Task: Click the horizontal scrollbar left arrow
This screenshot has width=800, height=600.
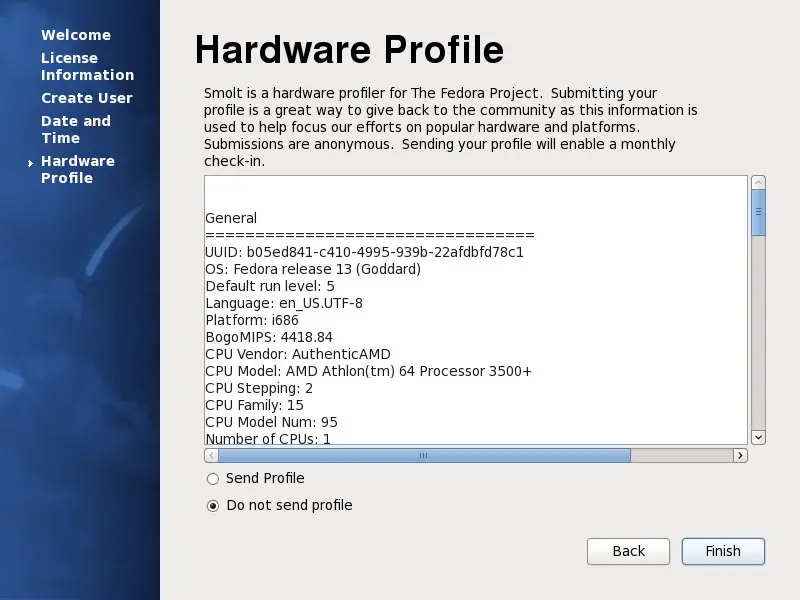Action: [x=212, y=455]
